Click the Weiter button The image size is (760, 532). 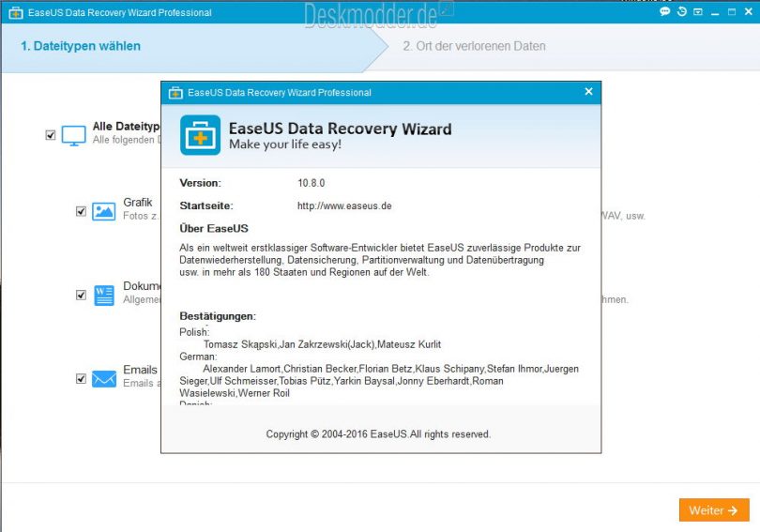point(714,510)
